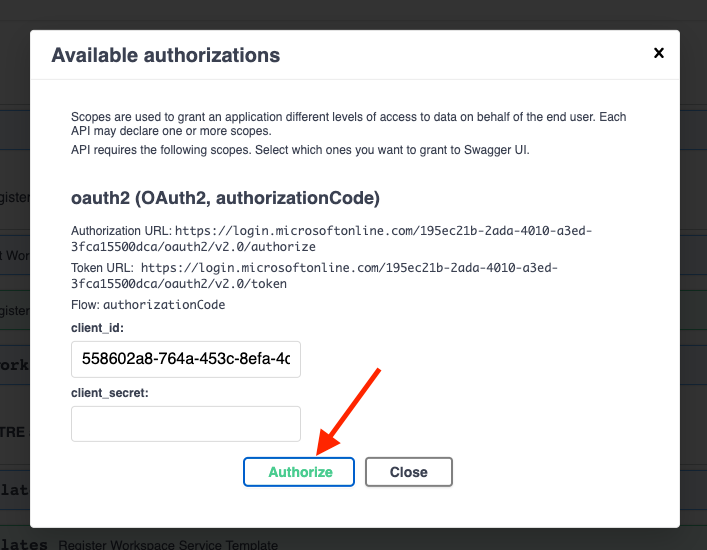Close the dialog with the X icon
The height and width of the screenshot is (550, 707).
point(658,53)
